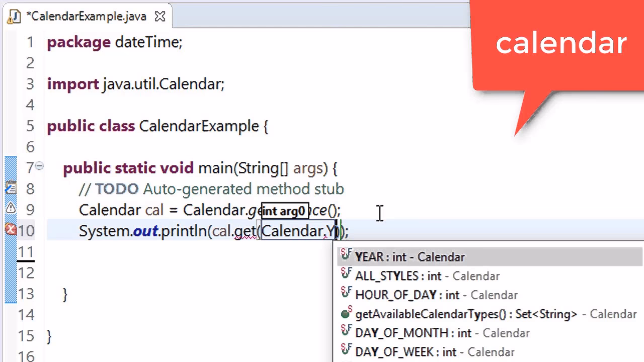The image size is (644, 362).
Task: Click the highlighted YEAR completion row
Action: tap(410, 256)
